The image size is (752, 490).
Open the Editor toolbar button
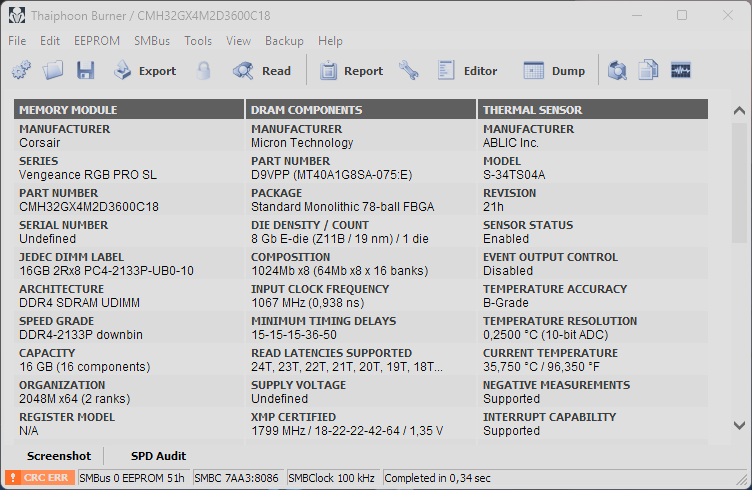(x=467, y=71)
